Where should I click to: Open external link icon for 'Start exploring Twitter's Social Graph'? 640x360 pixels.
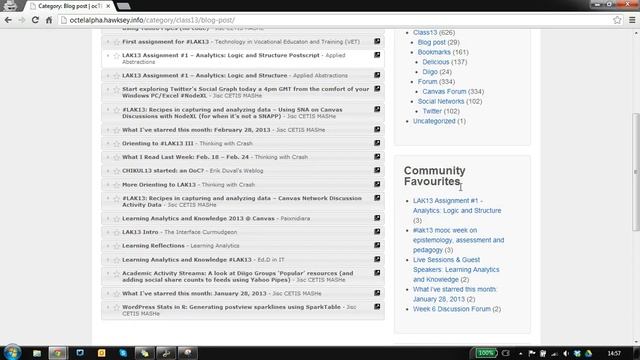377,89
